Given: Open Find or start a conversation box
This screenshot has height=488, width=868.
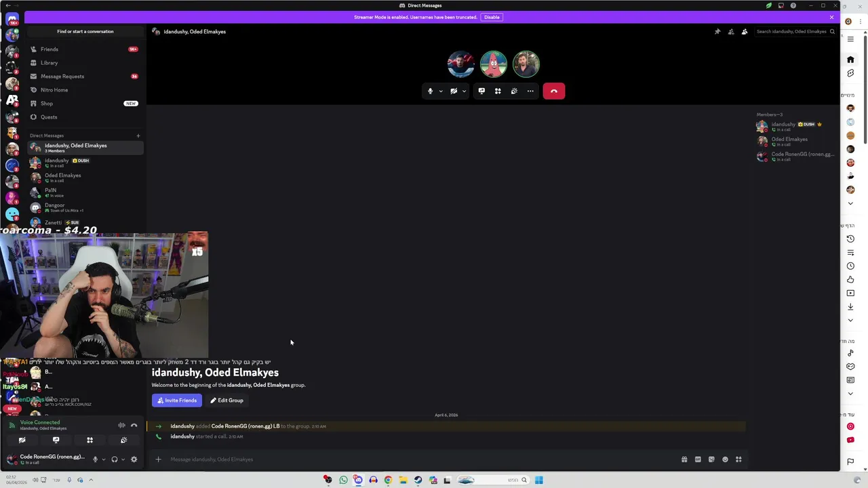Looking at the screenshot, I should point(85,31).
